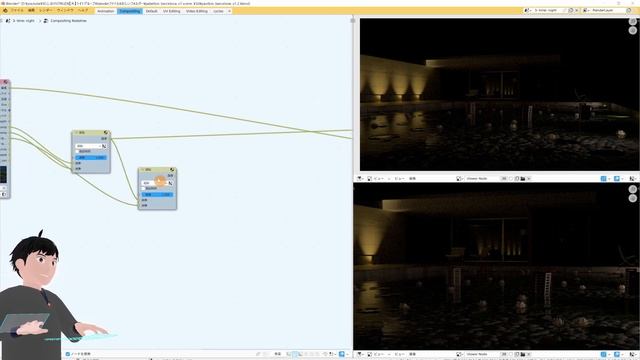Click the pan gizmo in the upper render viewer

point(633,31)
